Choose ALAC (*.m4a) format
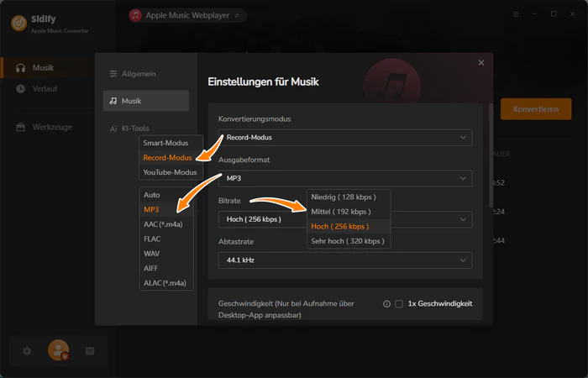Viewport: 588px width, 378px height. [x=166, y=283]
